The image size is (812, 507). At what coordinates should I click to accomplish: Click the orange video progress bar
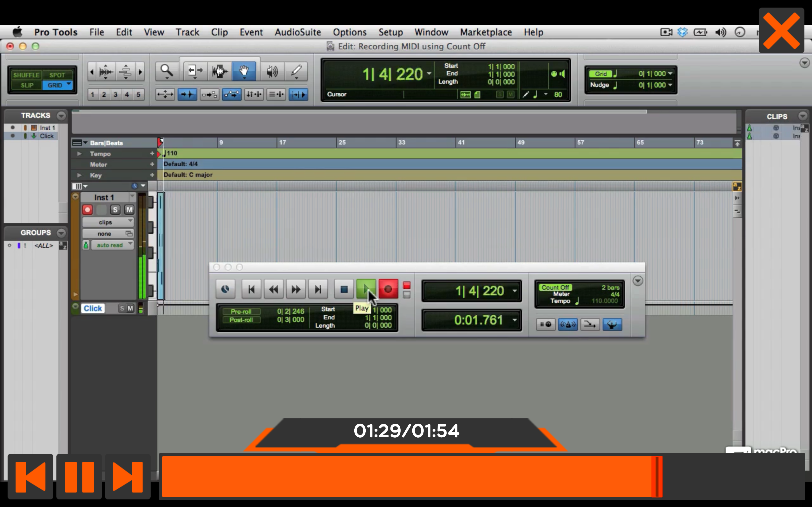[403, 476]
